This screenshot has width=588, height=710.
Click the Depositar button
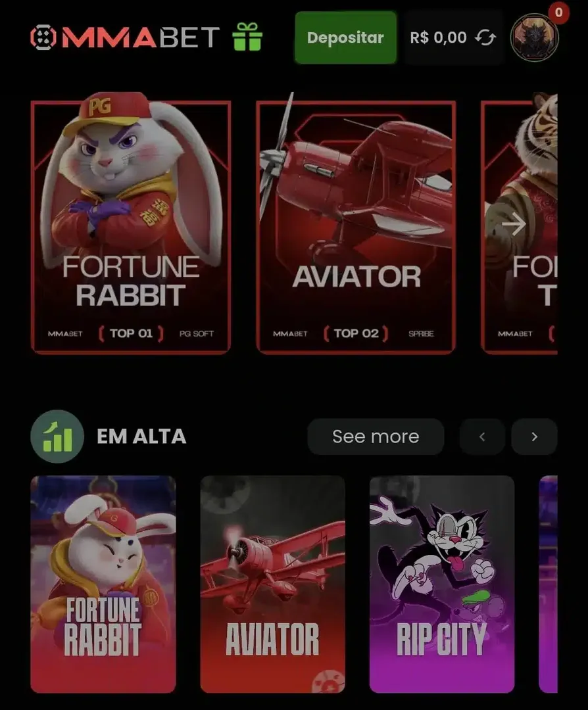pyautogui.click(x=346, y=37)
